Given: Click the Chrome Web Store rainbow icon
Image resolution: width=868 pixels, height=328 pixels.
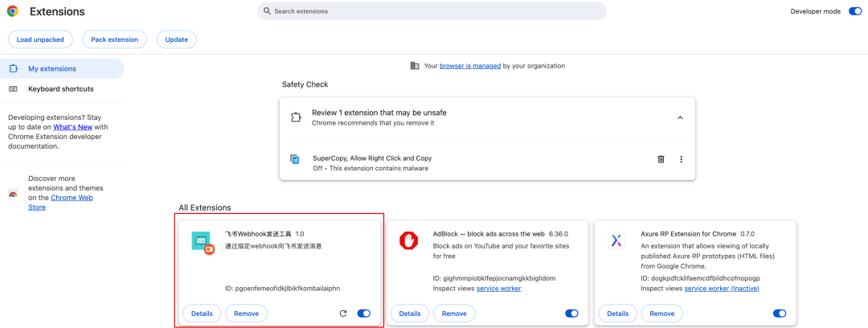Looking at the screenshot, I should tap(13, 194).
